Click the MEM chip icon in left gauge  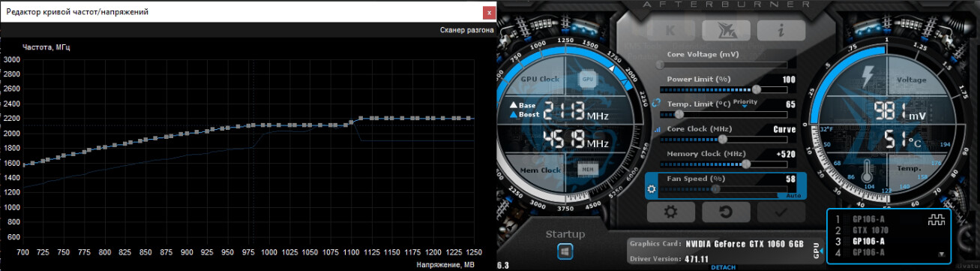pyautogui.click(x=587, y=170)
